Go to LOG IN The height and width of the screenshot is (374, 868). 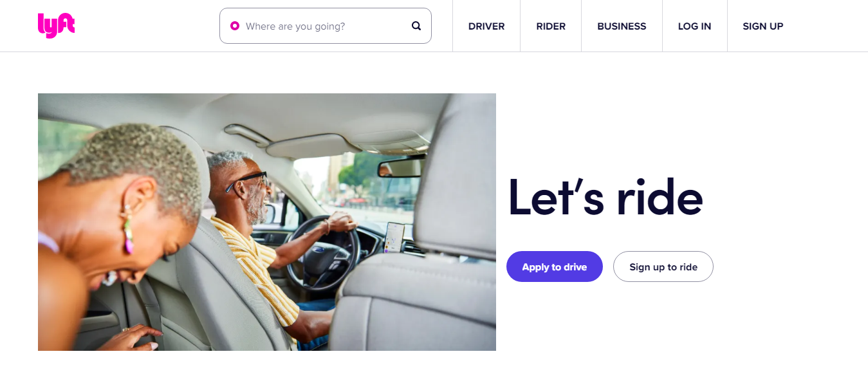[x=695, y=26]
